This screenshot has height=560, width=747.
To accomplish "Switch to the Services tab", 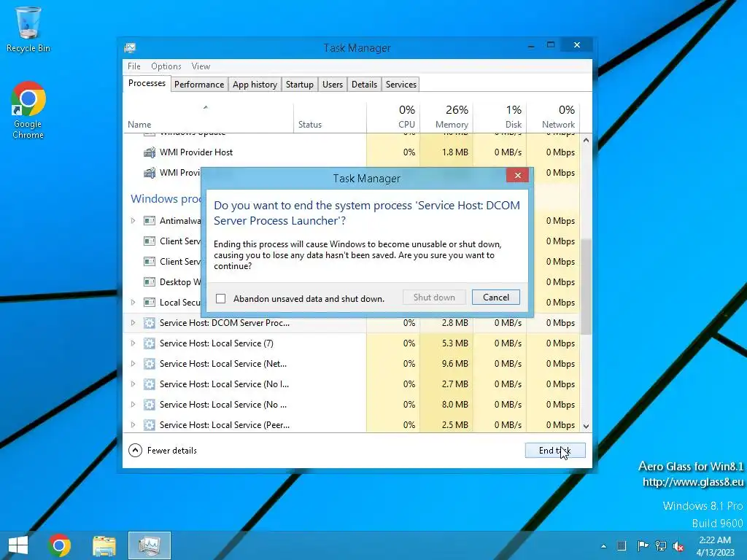I will point(400,85).
